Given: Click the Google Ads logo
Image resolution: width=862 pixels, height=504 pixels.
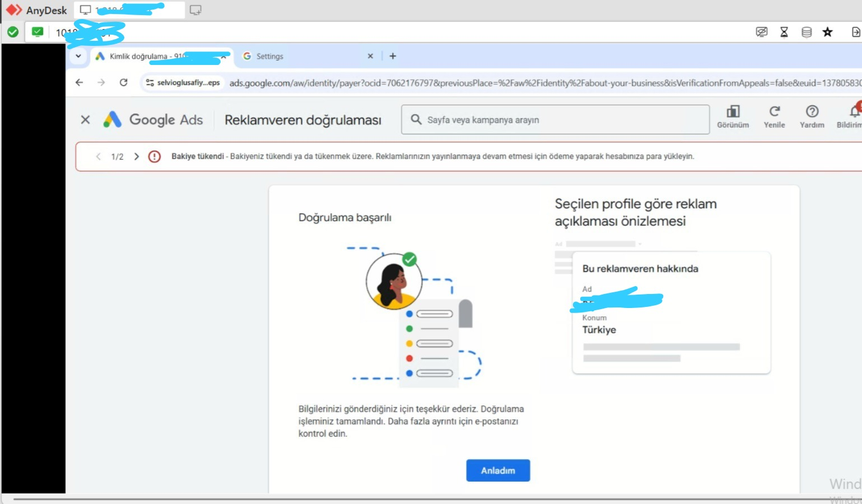Looking at the screenshot, I should coord(153,119).
